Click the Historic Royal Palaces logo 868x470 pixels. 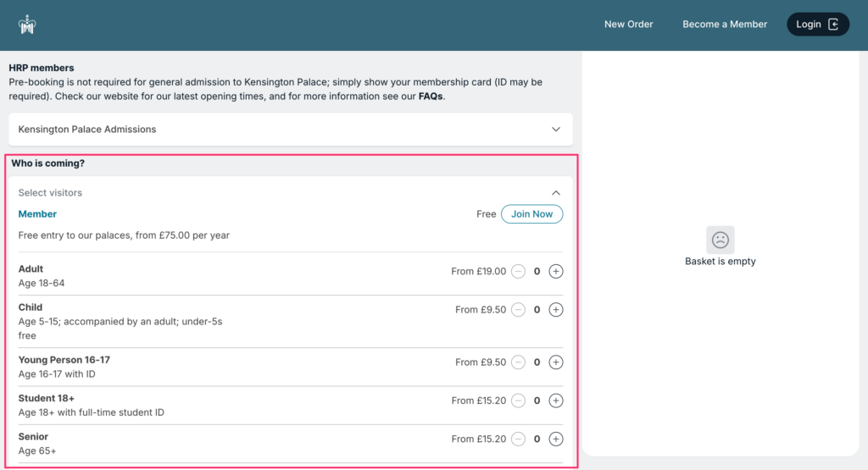pyautogui.click(x=26, y=25)
